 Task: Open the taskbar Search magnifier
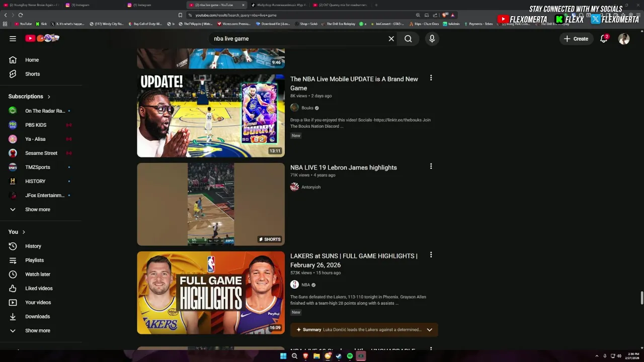[294, 356]
